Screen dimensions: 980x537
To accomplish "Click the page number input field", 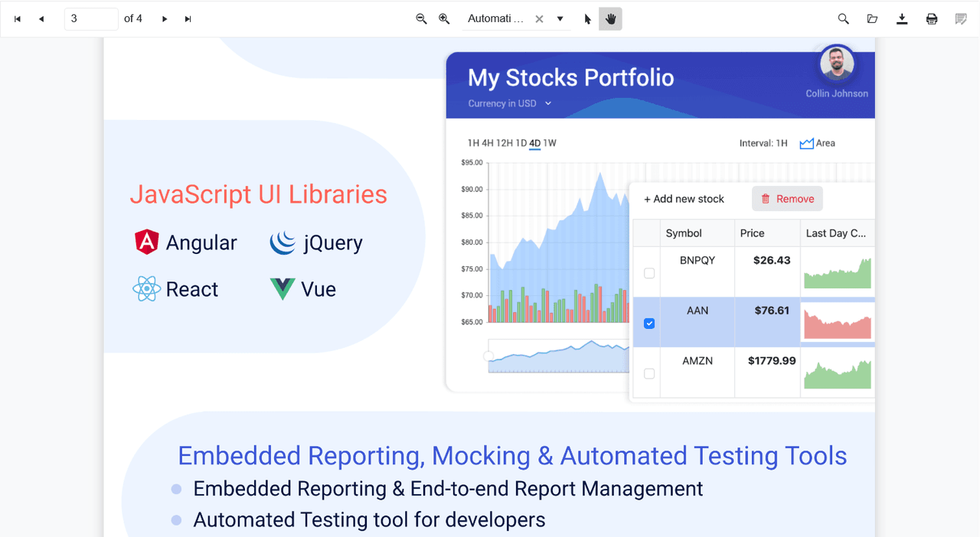I will [x=91, y=19].
